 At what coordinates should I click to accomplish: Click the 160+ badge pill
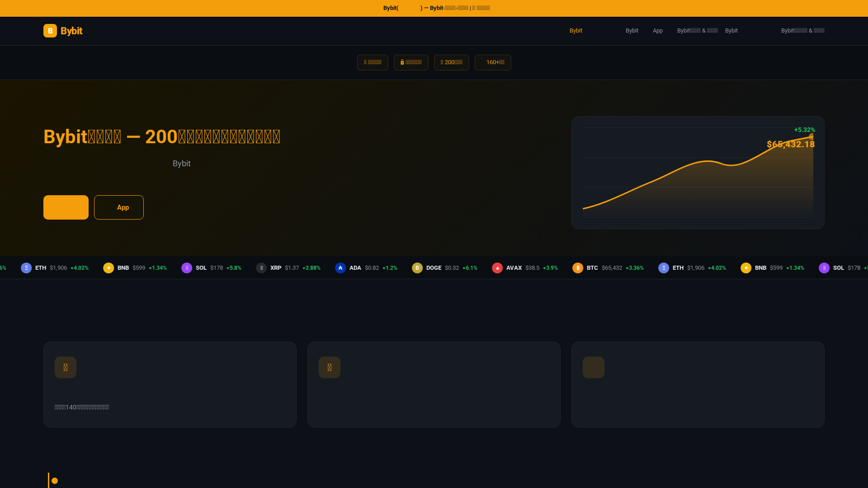(493, 62)
